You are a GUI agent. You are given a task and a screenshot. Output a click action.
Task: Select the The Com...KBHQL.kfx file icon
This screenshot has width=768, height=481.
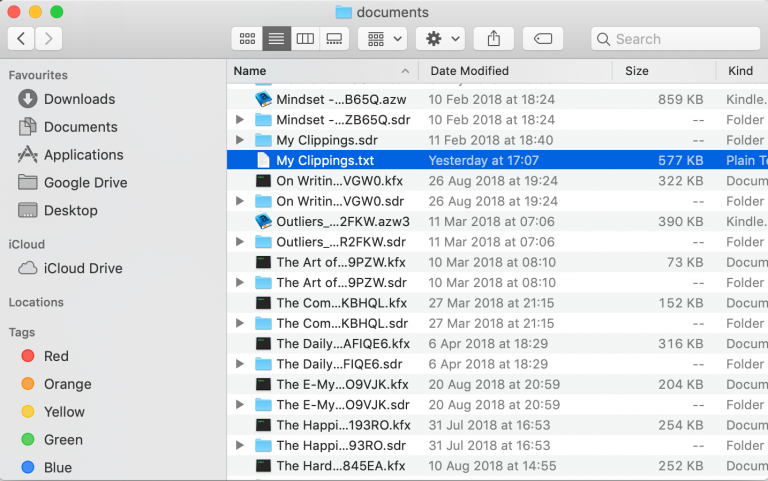coord(264,303)
